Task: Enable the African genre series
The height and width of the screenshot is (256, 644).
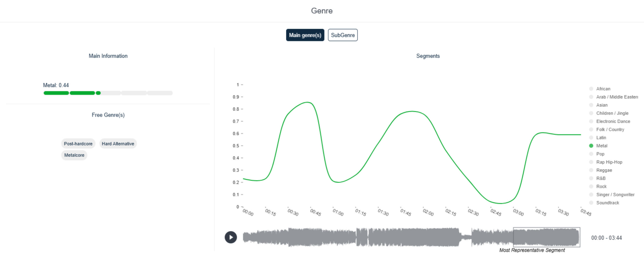Action: point(591,89)
